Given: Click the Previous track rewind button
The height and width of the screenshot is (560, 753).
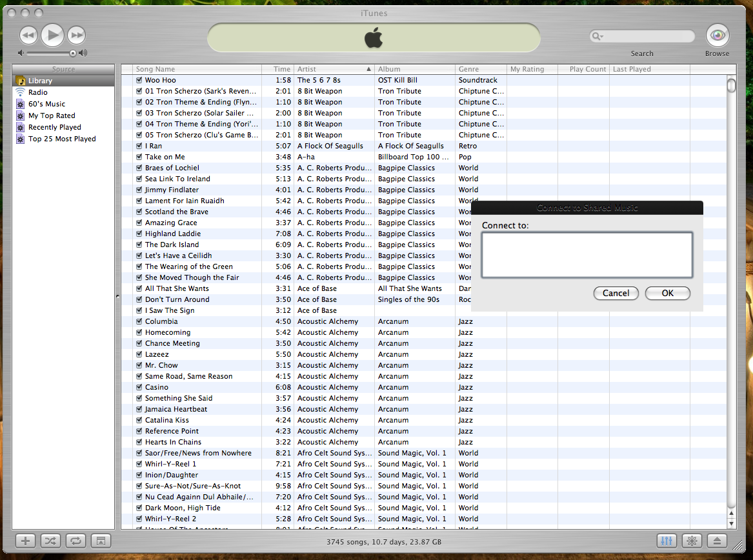Looking at the screenshot, I should pos(28,35).
